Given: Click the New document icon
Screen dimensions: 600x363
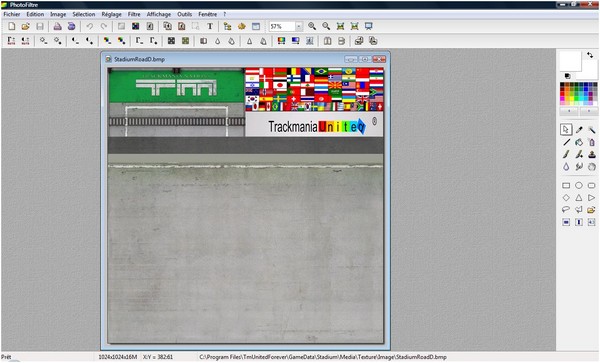Looking at the screenshot, I should (11, 26).
